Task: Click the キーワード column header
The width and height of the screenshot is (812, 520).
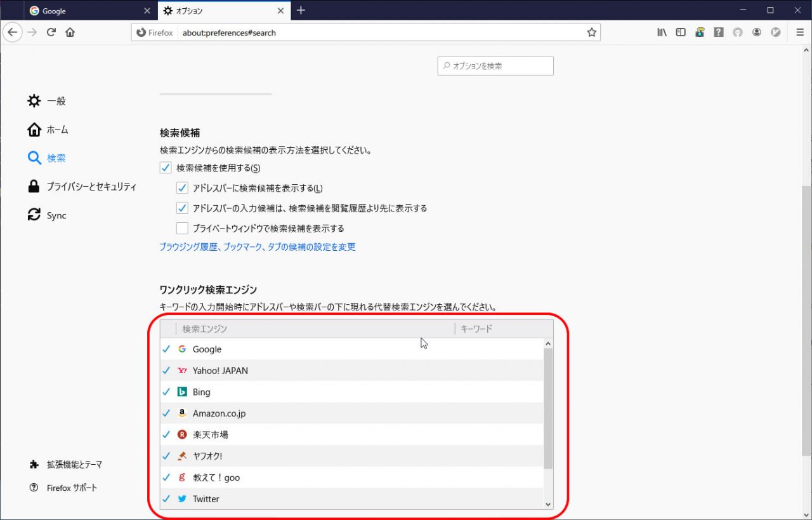Action: click(x=504, y=329)
